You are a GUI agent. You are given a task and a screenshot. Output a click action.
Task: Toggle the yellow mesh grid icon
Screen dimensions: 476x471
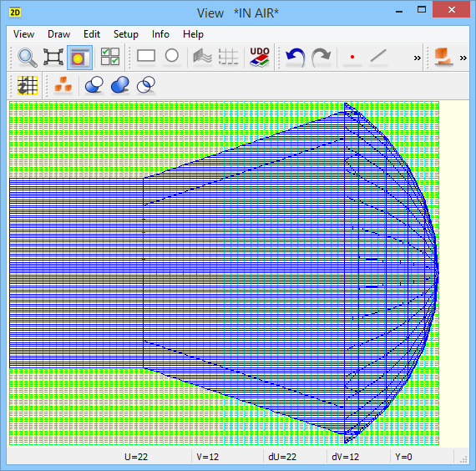pyautogui.click(x=28, y=85)
